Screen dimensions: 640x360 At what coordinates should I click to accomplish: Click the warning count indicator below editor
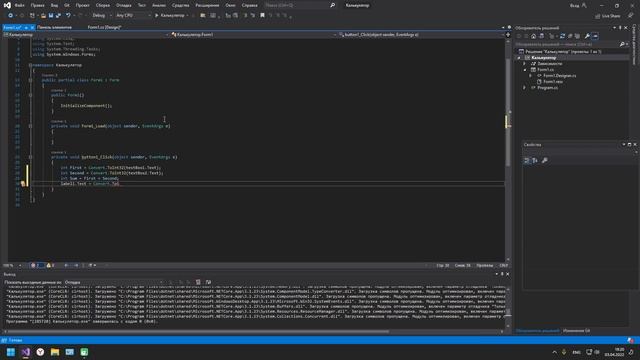coord(51,265)
